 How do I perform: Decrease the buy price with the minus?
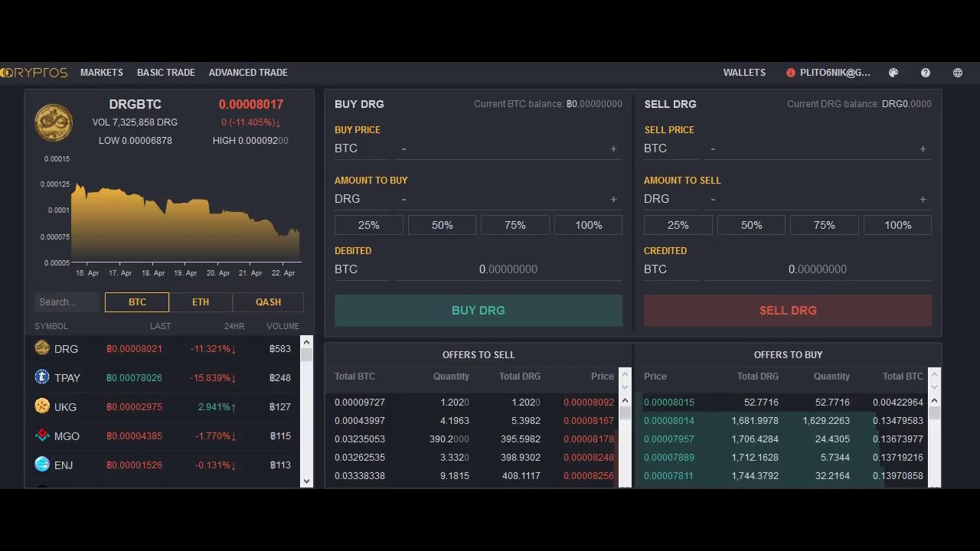point(403,148)
